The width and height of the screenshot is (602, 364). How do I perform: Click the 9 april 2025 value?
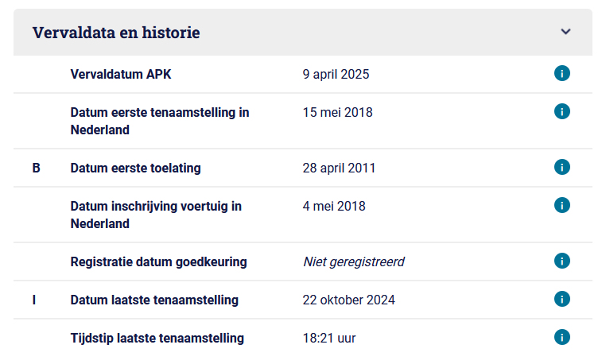pos(336,74)
